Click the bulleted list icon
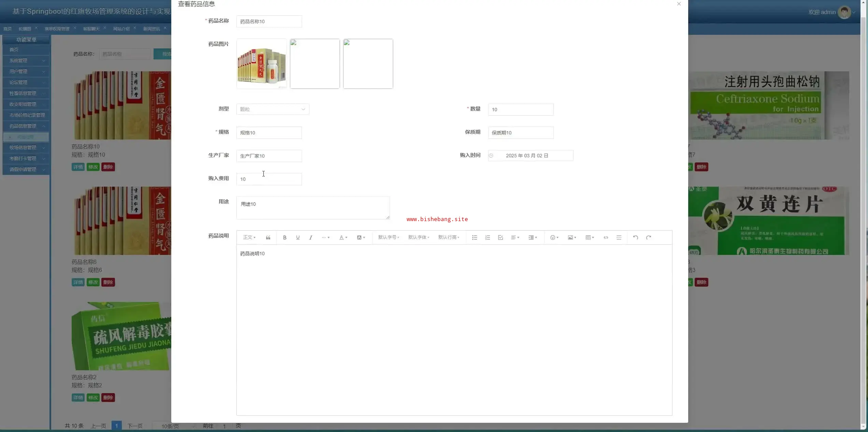 [474, 237]
